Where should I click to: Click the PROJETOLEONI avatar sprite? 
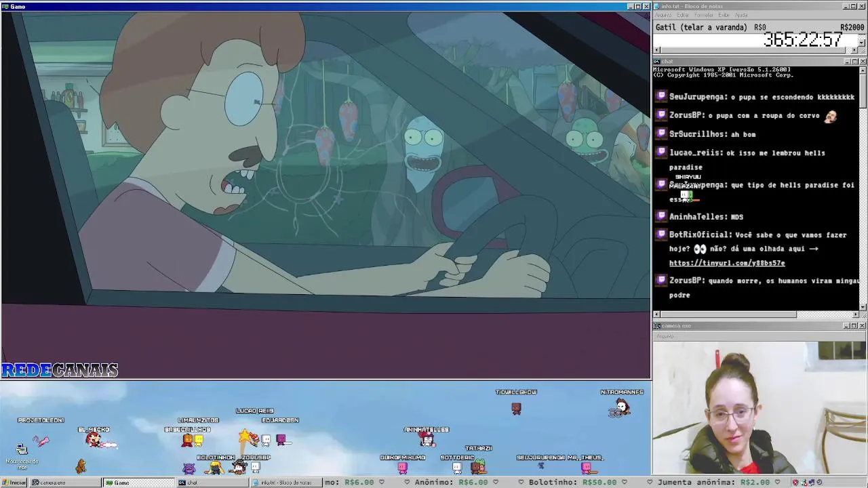(41, 441)
